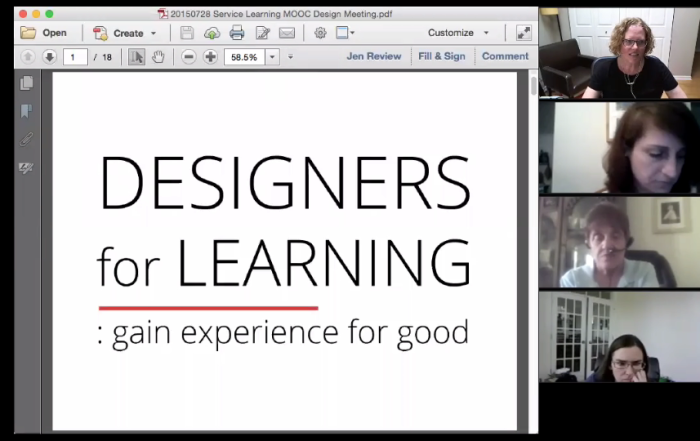Expand the Create dropdown menu

coord(153,33)
